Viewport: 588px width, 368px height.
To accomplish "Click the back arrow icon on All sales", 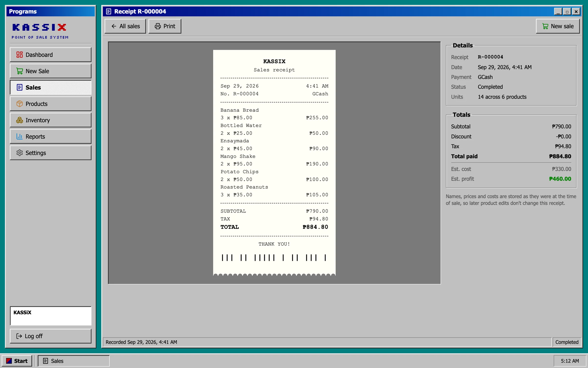I will pos(114,26).
